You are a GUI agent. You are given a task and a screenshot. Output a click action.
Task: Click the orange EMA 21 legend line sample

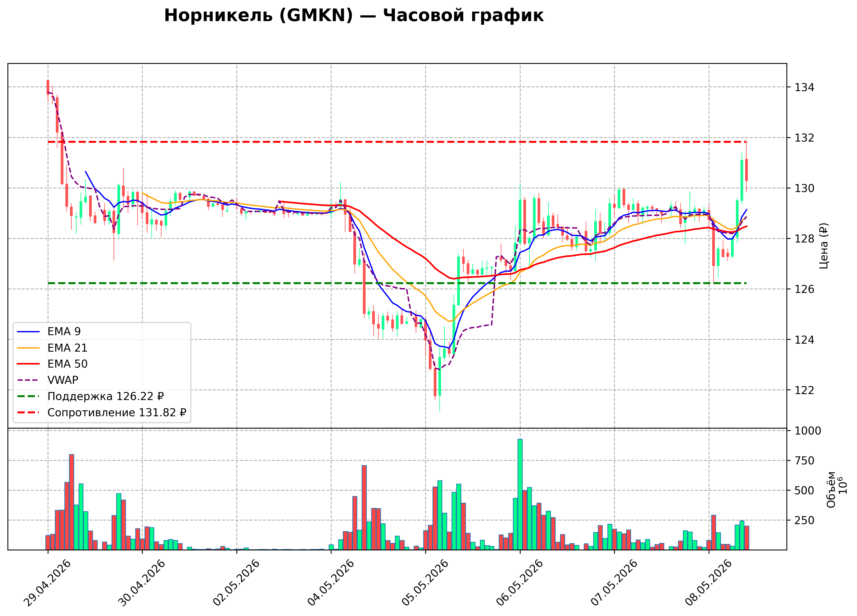[x=28, y=348]
